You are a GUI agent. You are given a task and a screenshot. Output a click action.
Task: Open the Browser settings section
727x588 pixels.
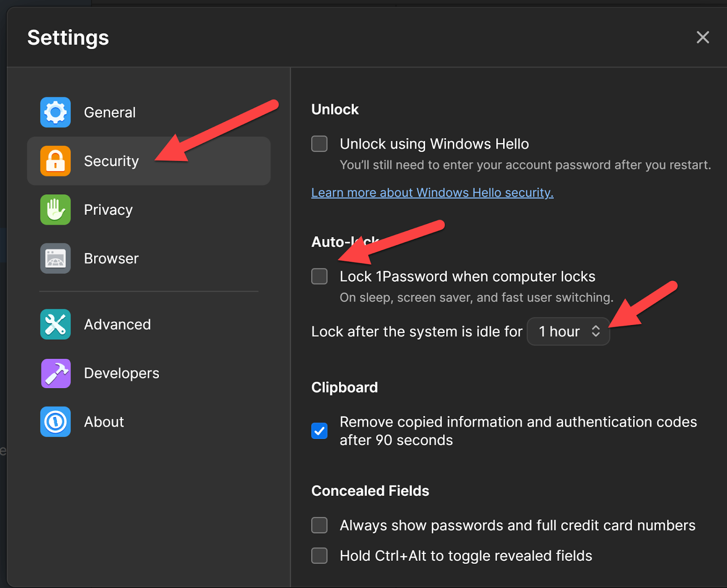click(x=149, y=258)
